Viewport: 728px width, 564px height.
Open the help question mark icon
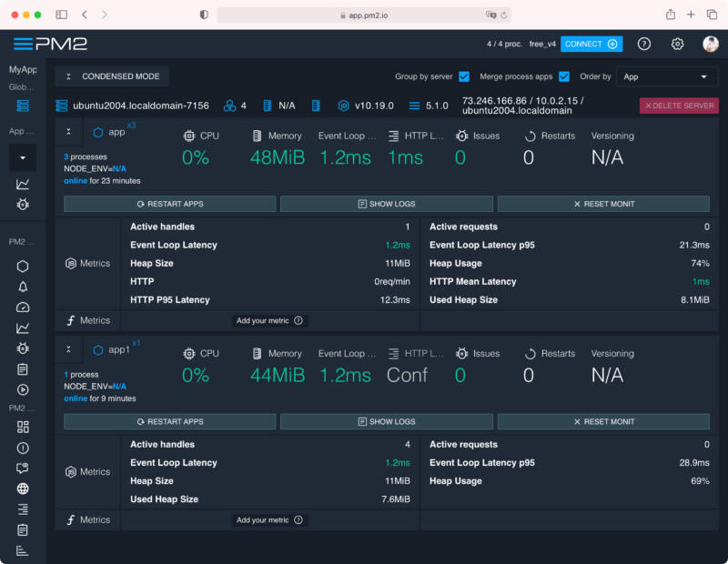[644, 44]
